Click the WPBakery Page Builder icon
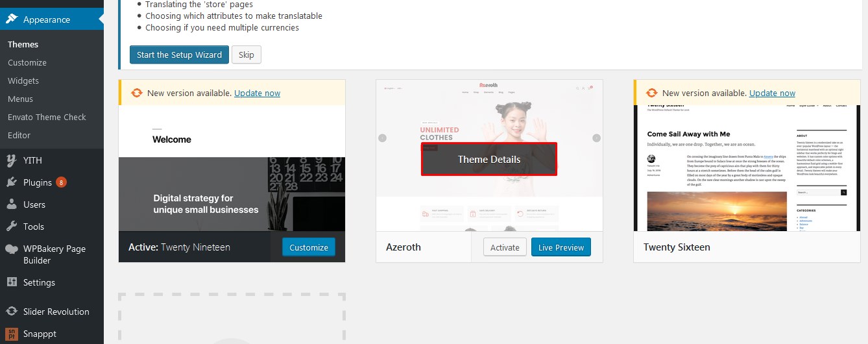The height and width of the screenshot is (344, 868). pos(12,249)
